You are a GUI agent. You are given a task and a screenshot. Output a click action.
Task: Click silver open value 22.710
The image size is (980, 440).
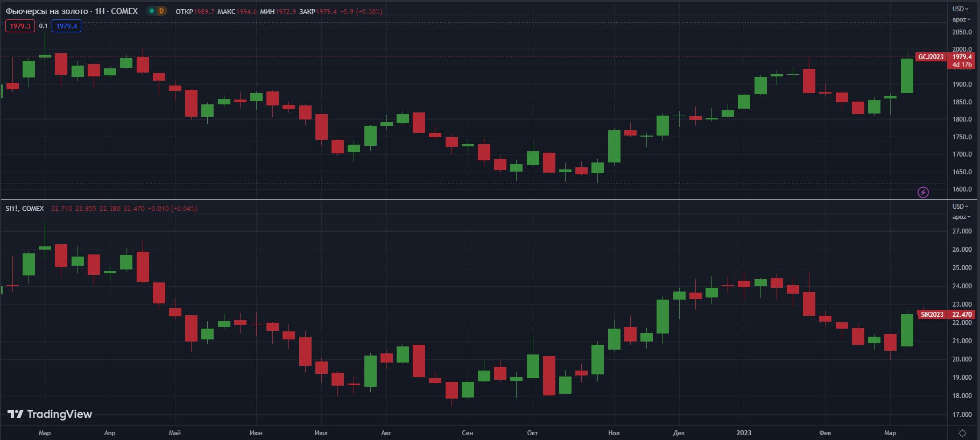(62, 208)
